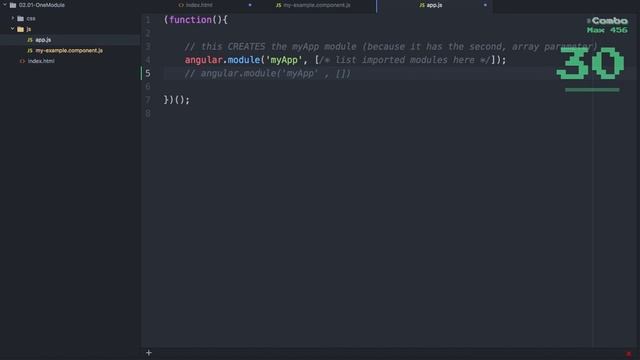This screenshot has height=360, width=640.
Task: Collapse the js folder chevron
Action: (x=13, y=29)
